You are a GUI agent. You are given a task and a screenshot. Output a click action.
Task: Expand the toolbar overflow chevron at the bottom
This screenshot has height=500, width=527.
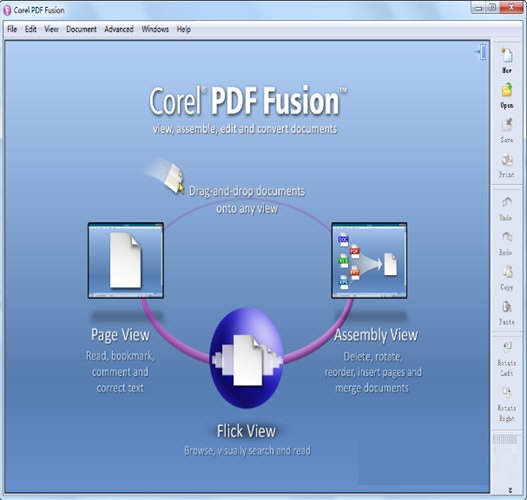[x=510, y=491]
